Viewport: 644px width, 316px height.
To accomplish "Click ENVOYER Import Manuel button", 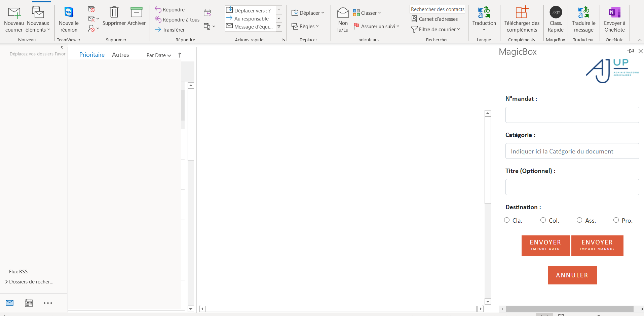I will click(x=597, y=245).
